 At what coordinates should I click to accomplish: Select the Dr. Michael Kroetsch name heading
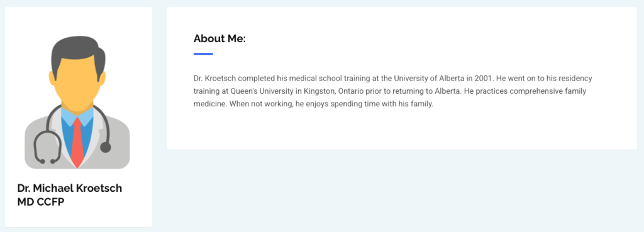coord(70,188)
